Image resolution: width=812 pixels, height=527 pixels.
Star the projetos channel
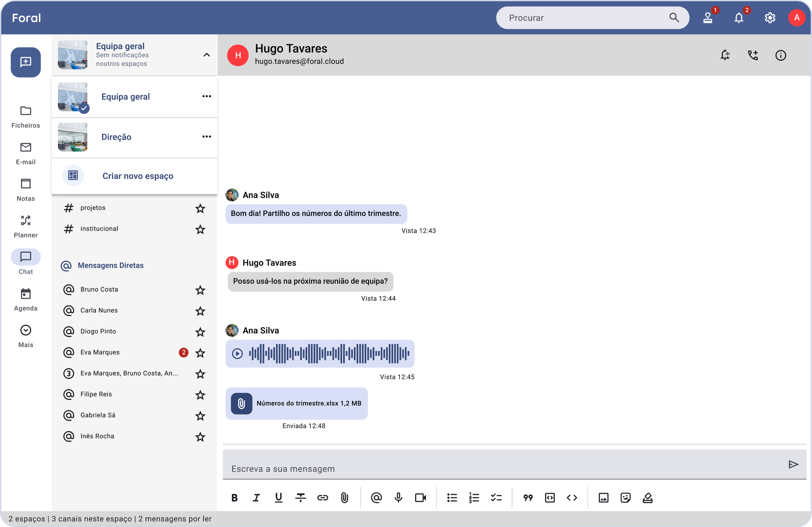coord(200,209)
